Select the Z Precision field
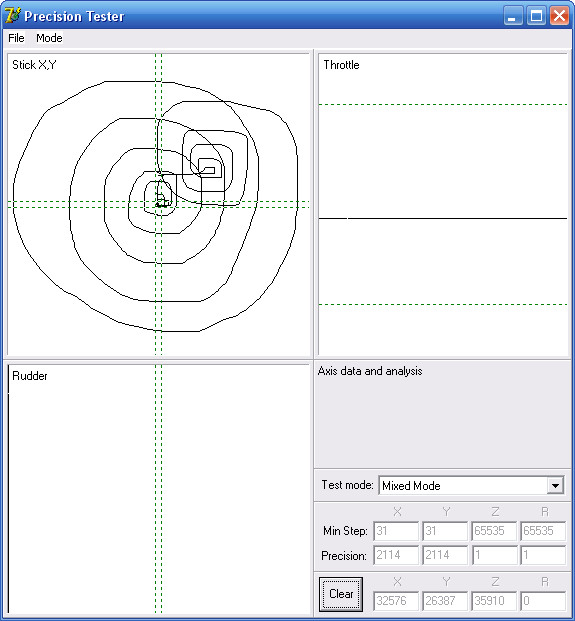Image resolution: width=575 pixels, height=621 pixels. coord(494,555)
